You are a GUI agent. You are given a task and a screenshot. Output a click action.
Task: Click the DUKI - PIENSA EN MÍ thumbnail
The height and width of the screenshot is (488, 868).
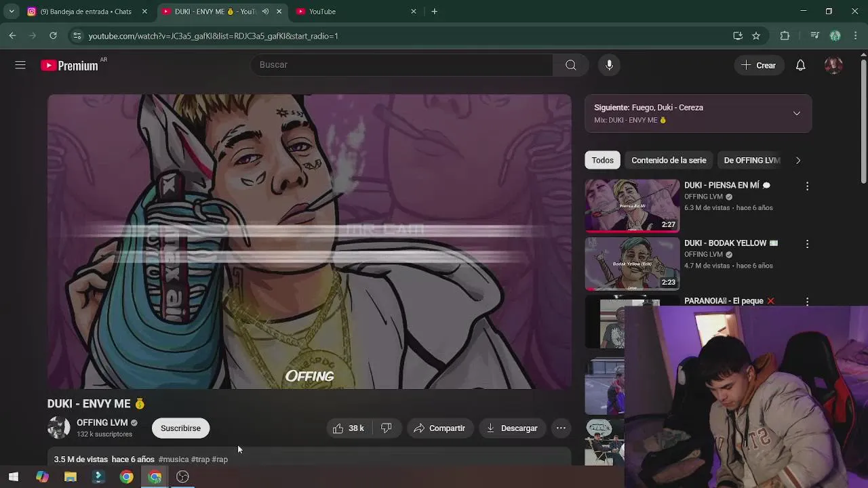(632, 206)
